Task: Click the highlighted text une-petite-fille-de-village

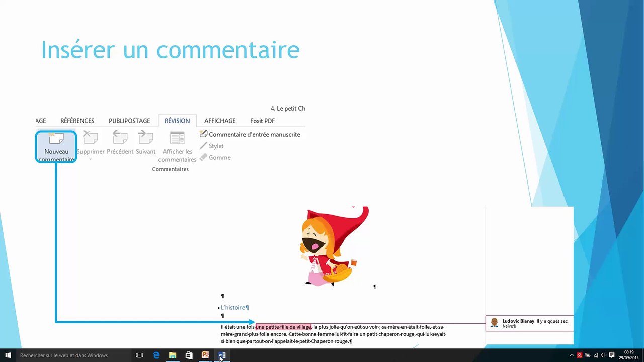Action: [283, 327]
